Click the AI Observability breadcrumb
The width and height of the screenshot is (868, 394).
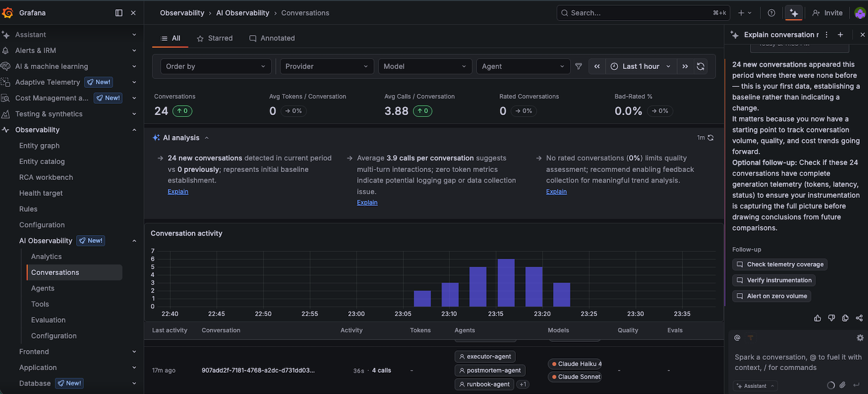click(x=243, y=13)
